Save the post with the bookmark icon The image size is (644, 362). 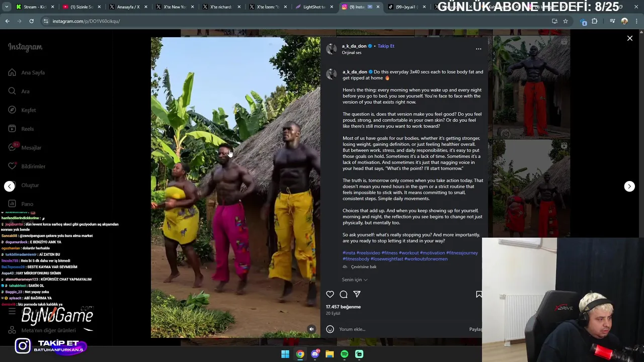click(x=478, y=294)
